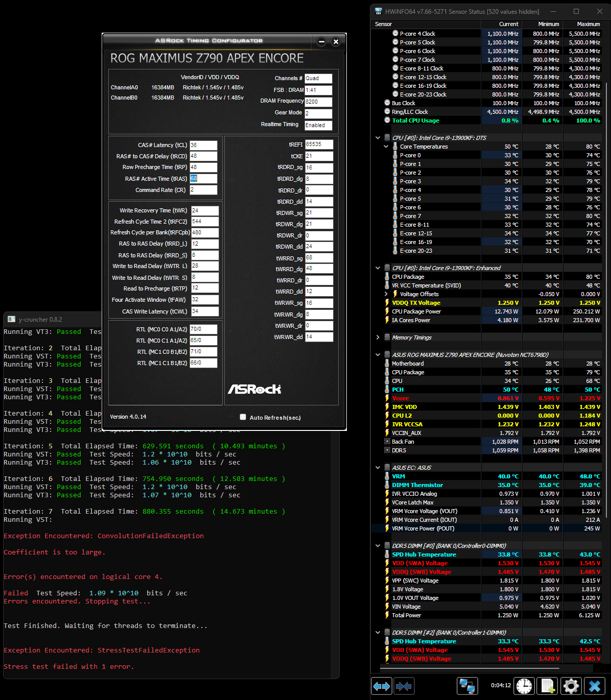Collapse the ASUS ROG MAXIMUS Nuvoton section
This screenshot has height=700, width=611.
(x=378, y=355)
